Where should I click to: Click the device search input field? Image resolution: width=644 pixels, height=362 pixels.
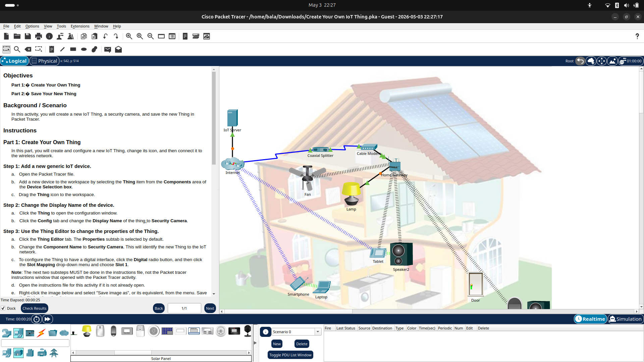(x=35, y=343)
